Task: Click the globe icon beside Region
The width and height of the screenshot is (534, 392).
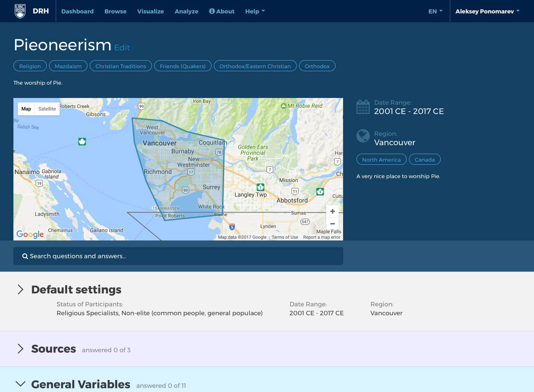Action: point(363,136)
